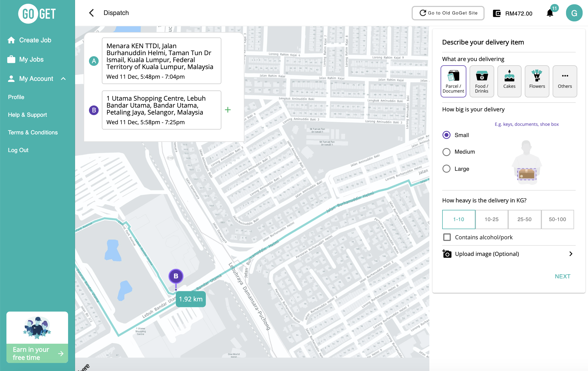The image size is (588, 371).
Task: Add another stop with the plus icon
Action: [x=228, y=110]
